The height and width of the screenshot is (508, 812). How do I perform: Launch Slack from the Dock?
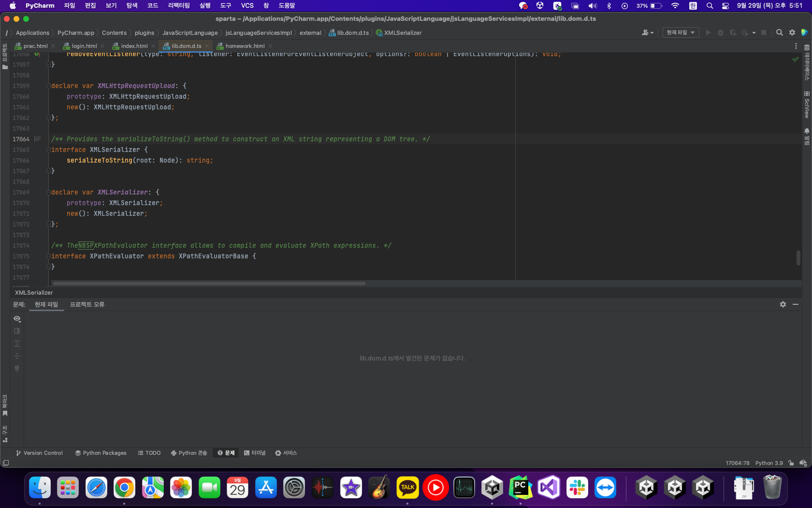[x=577, y=488]
